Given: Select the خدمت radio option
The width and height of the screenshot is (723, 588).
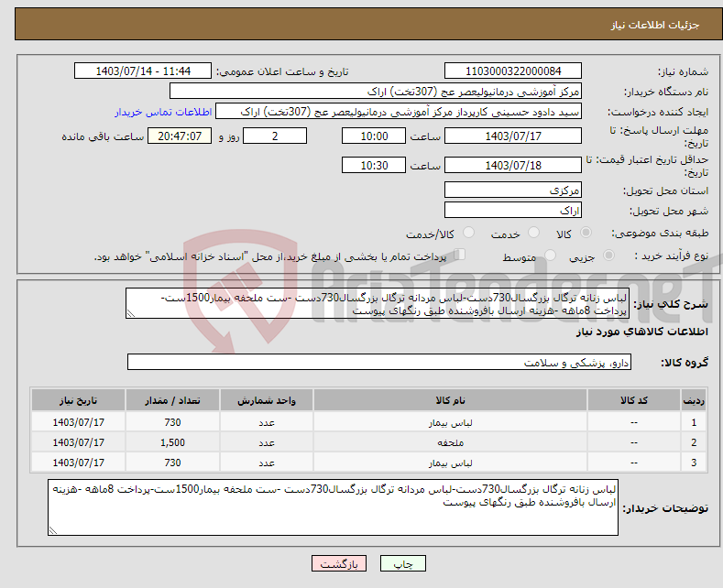Looking at the screenshot, I should [533, 233].
